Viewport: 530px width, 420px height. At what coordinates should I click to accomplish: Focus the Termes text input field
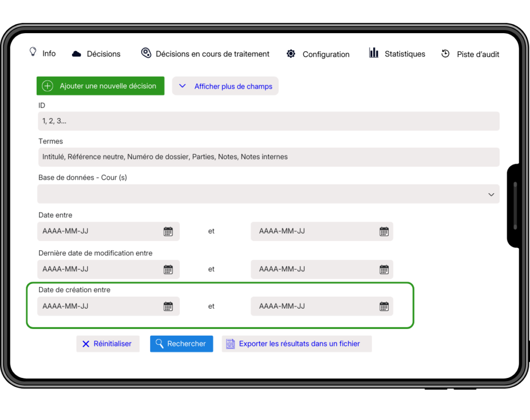pyautogui.click(x=268, y=157)
